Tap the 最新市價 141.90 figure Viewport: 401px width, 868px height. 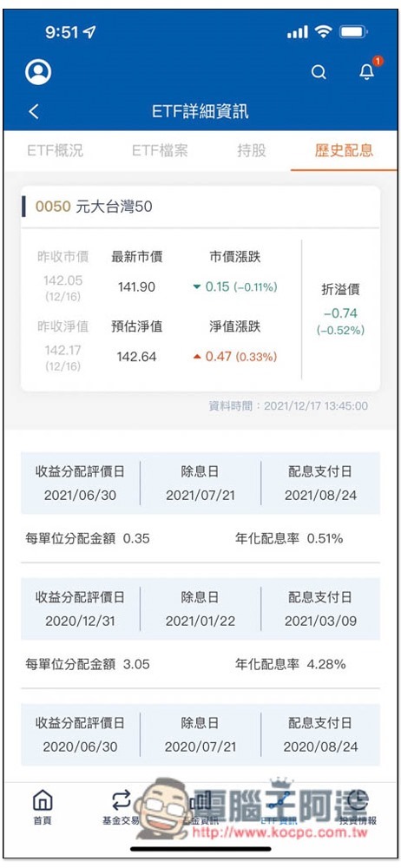click(137, 286)
